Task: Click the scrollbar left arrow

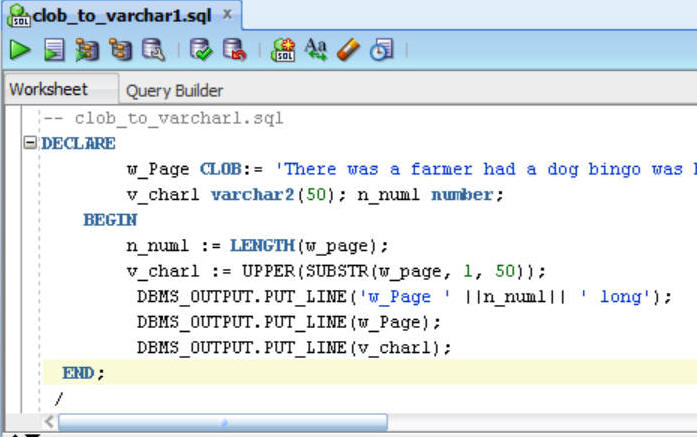Action: pos(50,422)
